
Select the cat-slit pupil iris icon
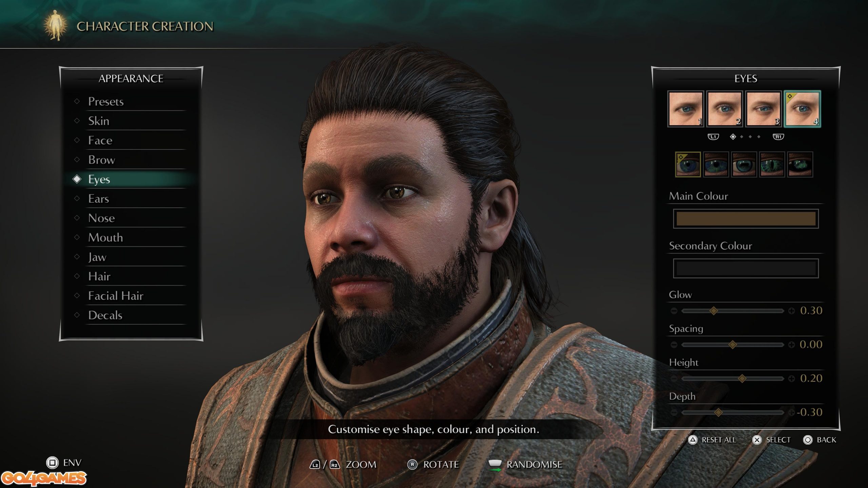772,164
